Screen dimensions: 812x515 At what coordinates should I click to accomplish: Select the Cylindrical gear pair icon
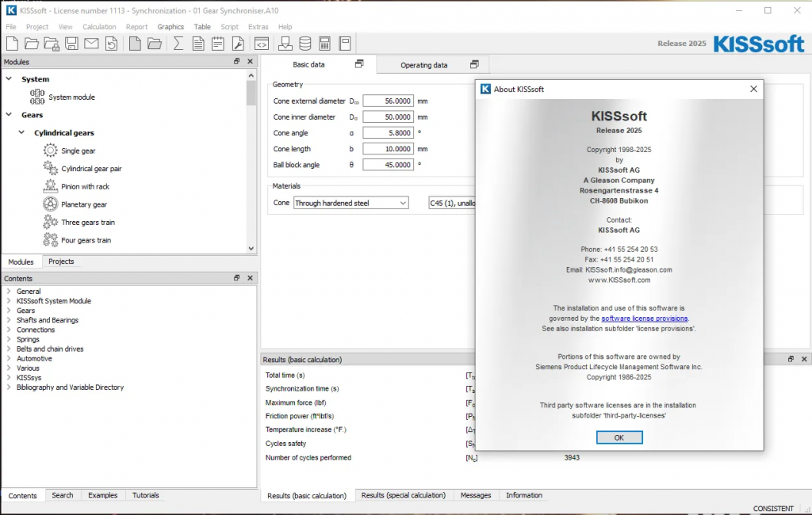(x=50, y=168)
